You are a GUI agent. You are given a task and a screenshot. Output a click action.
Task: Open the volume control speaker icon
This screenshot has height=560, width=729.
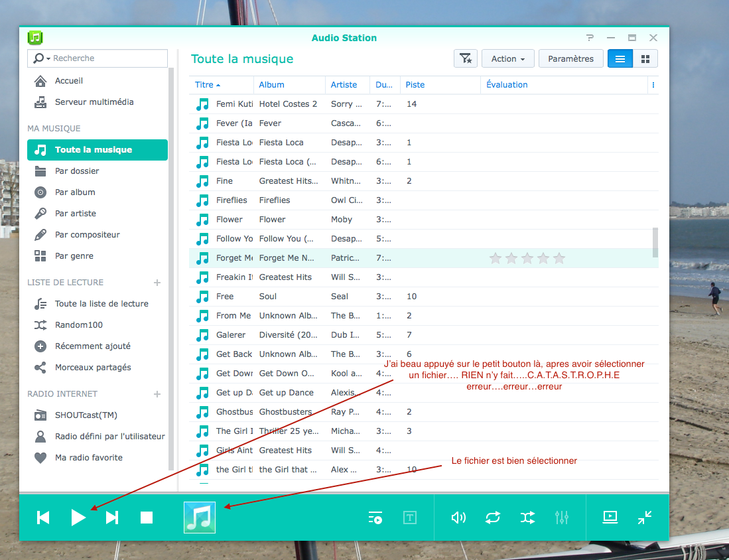[x=458, y=518]
